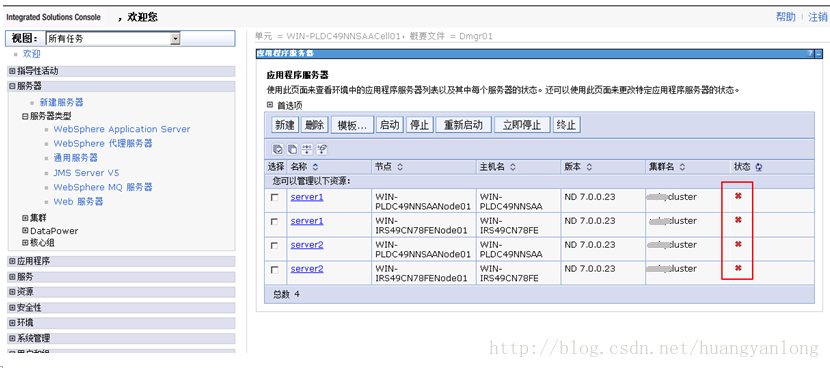The width and height of the screenshot is (830, 368).
Task: Check the box for server1 on WIN-PLDC49NNSAANode01
Action: coord(274,198)
